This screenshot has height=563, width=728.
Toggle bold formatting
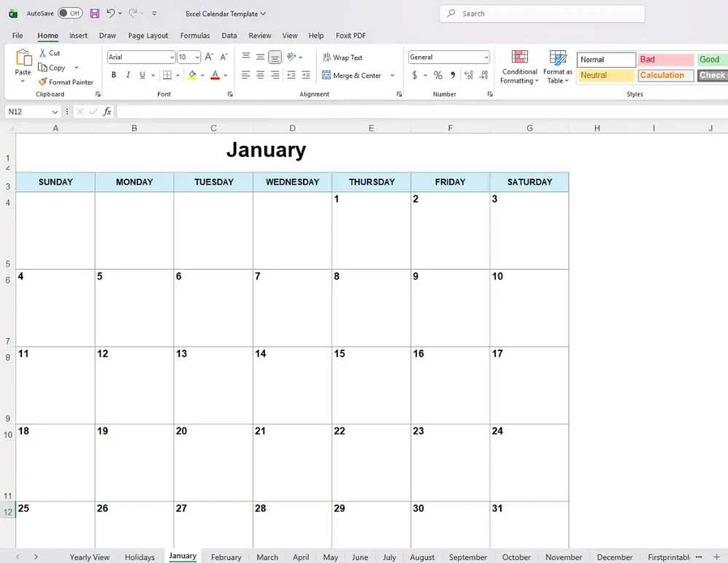pos(114,75)
